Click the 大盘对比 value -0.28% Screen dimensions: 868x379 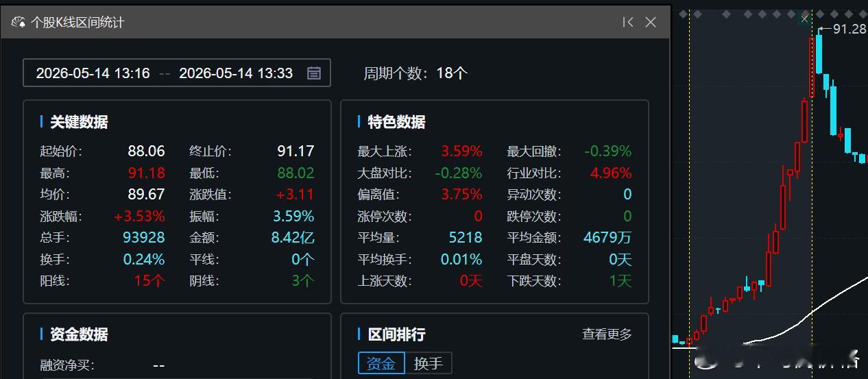tap(459, 173)
